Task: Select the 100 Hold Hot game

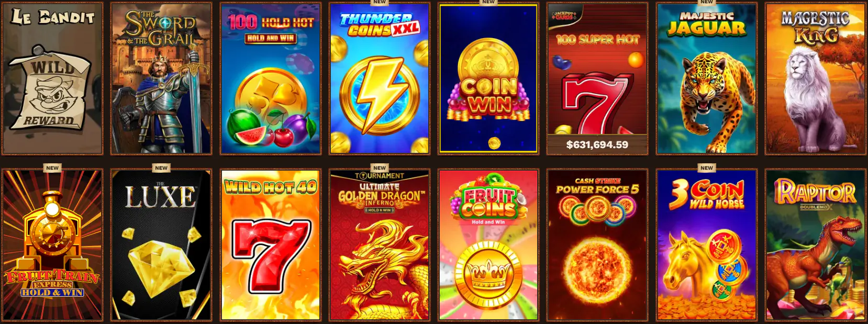Action: tap(270, 79)
